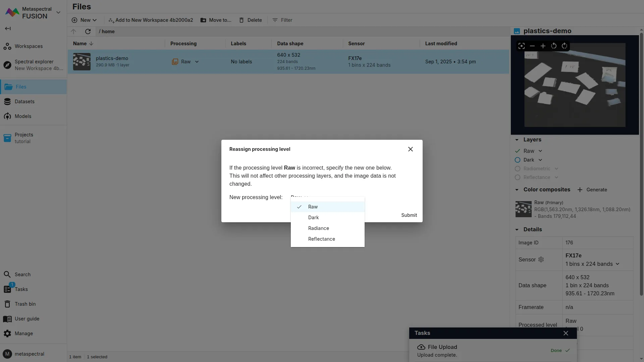644x362 pixels.
Task: Collapse the Color composites section
Action: coord(517,190)
